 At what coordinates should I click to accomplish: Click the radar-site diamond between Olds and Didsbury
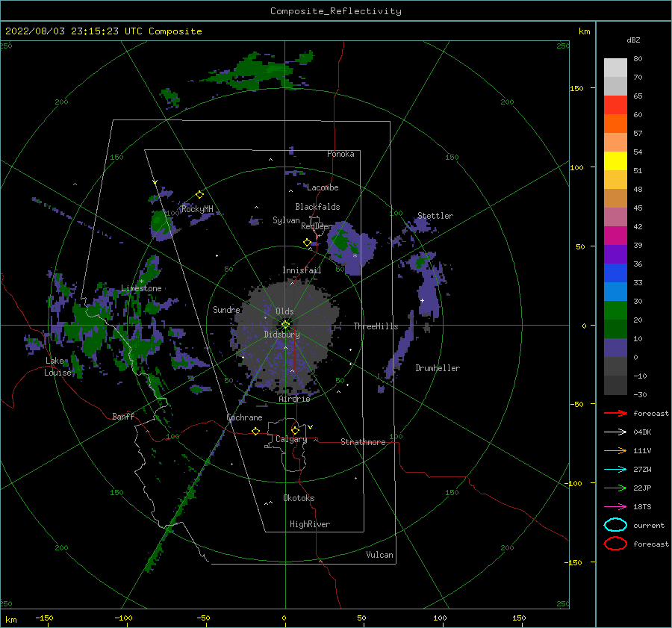[285, 325]
